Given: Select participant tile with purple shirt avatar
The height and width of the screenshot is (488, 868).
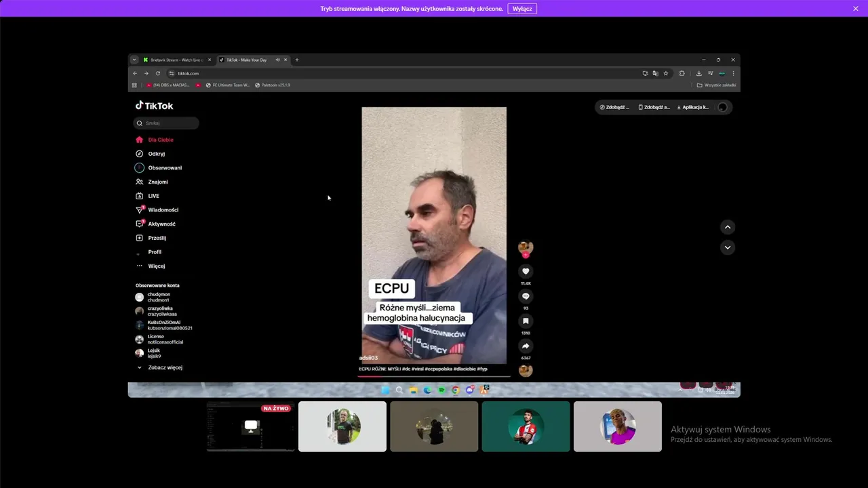Looking at the screenshot, I should tap(618, 426).
